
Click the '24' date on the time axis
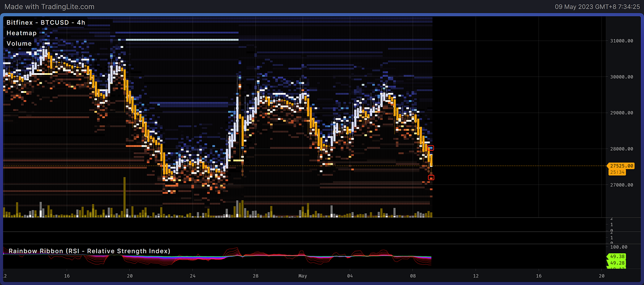193,276
